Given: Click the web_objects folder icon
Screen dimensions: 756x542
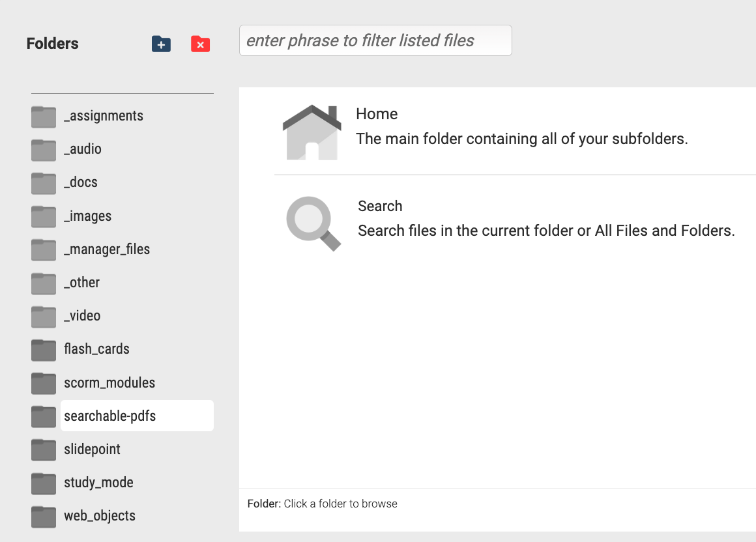Looking at the screenshot, I should [44, 517].
